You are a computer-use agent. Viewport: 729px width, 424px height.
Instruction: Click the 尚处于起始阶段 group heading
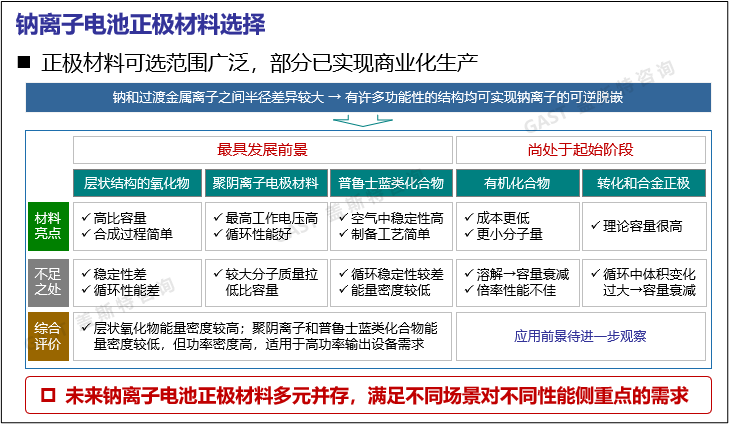(580, 150)
